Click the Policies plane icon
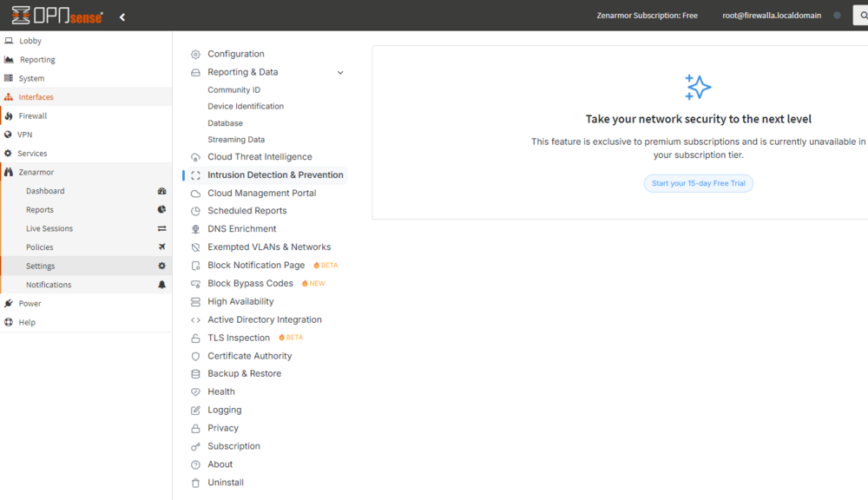 (x=161, y=247)
